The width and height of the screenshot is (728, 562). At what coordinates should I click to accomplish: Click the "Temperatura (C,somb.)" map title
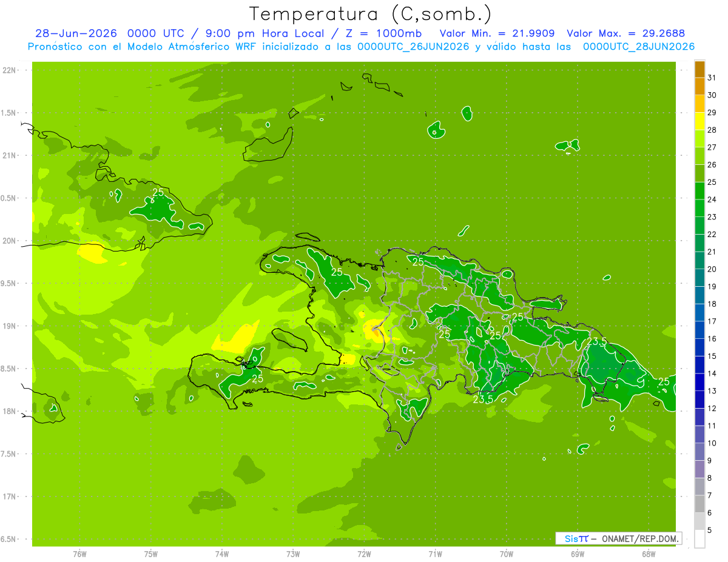[371, 14]
